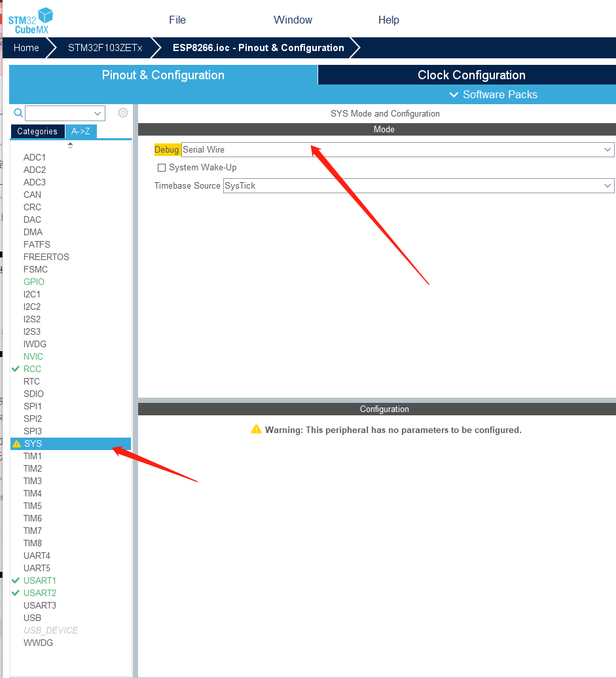Select USART3 in the list

pyautogui.click(x=40, y=605)
